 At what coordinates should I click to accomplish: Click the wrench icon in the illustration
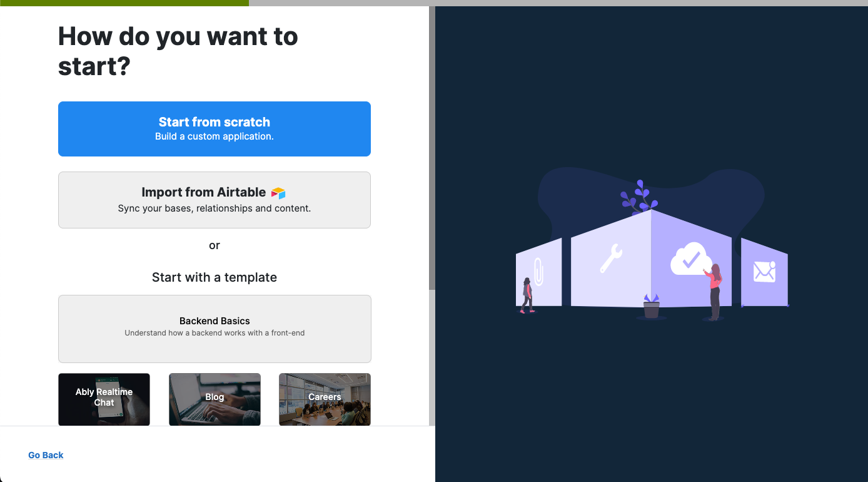[x=610, y=259]
